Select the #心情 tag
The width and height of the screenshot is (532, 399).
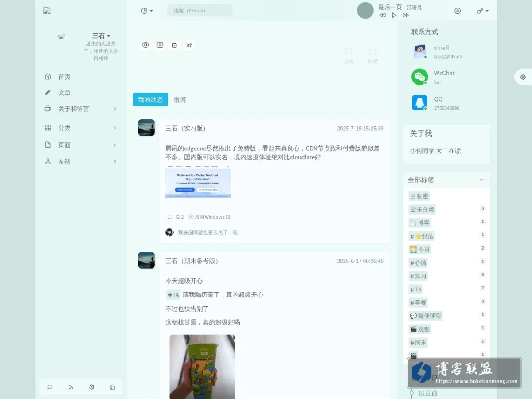tap(418, 263)
